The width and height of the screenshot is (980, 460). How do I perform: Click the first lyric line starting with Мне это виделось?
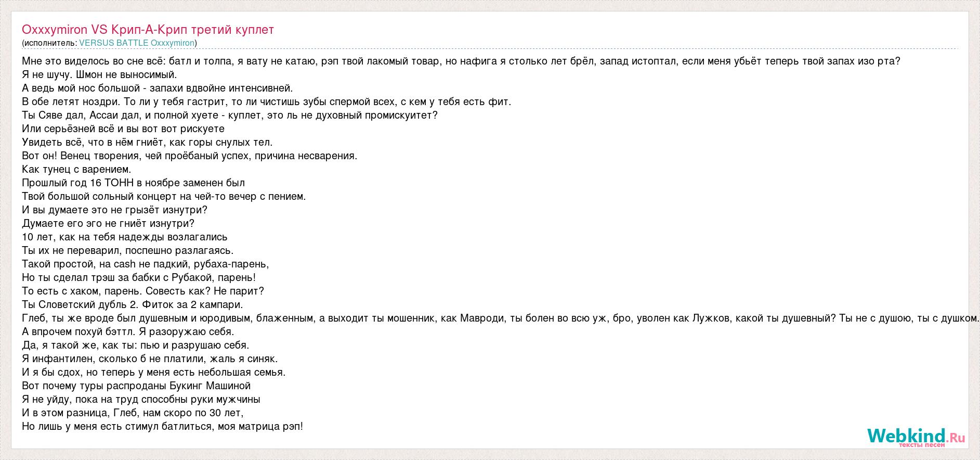(x=461, y=61)
